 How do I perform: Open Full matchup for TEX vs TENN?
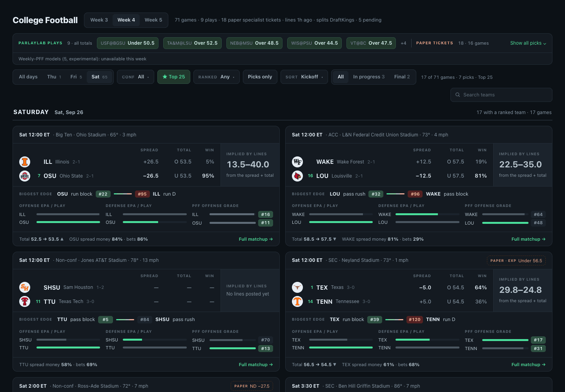point(529,365)
